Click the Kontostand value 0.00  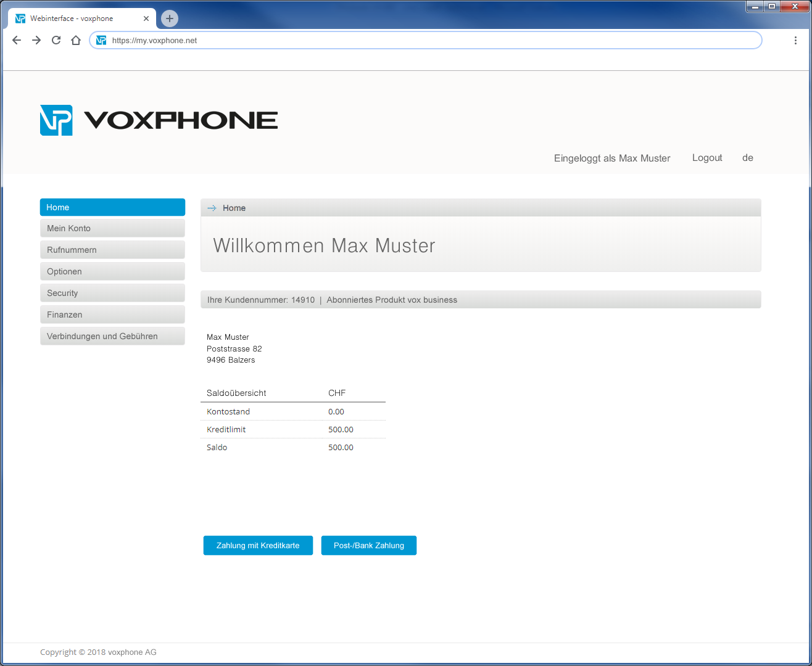(x=336, y=411)
